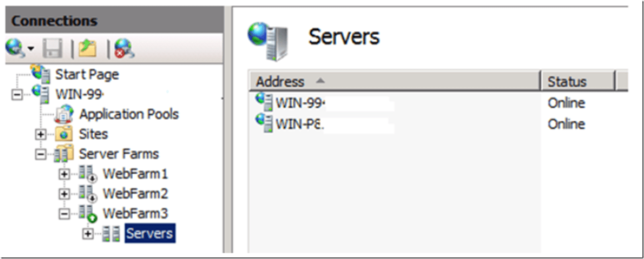Open the Create New Connection globe icon
This screenshot has width=644, height=259.
pos(15,48)
